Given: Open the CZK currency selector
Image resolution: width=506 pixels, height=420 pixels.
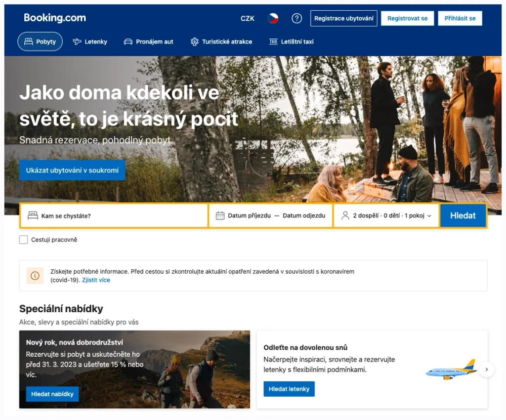Looking at the screenshot, I should click(x=247, y=18).
